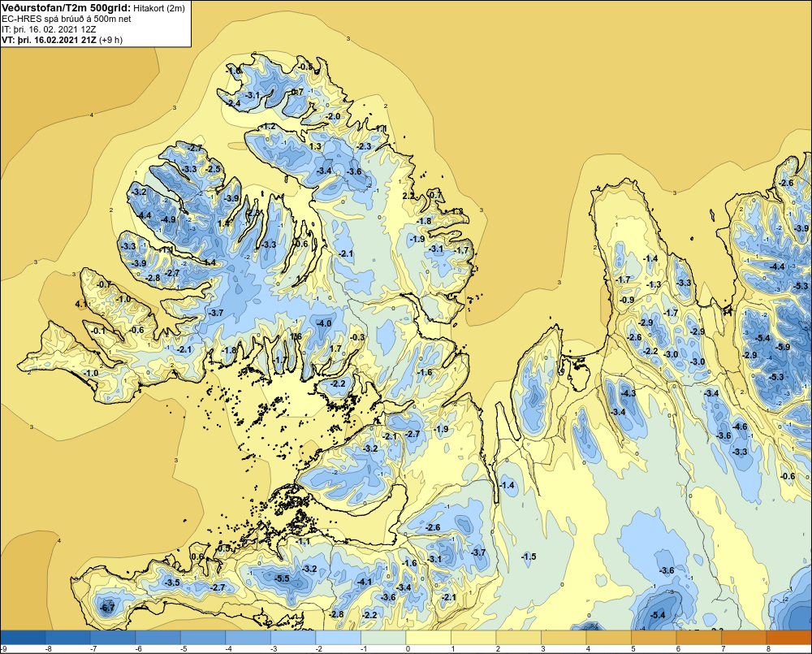Click the "-4.9" temperature value on map

[168, 219]
